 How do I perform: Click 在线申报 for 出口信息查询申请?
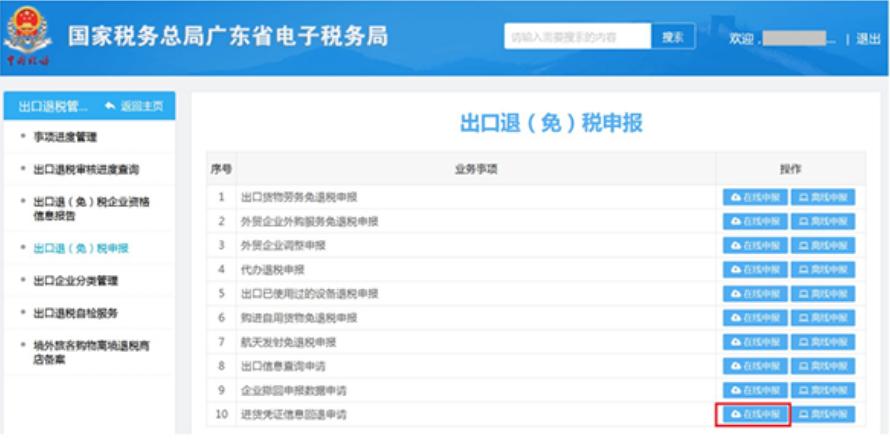[755, 366]
